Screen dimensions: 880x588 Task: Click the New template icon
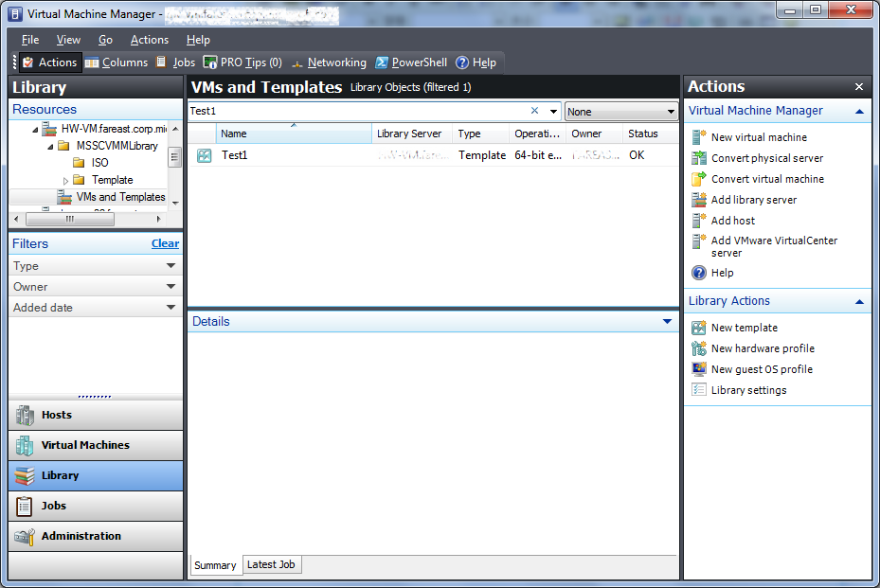(x=699, y=328)
